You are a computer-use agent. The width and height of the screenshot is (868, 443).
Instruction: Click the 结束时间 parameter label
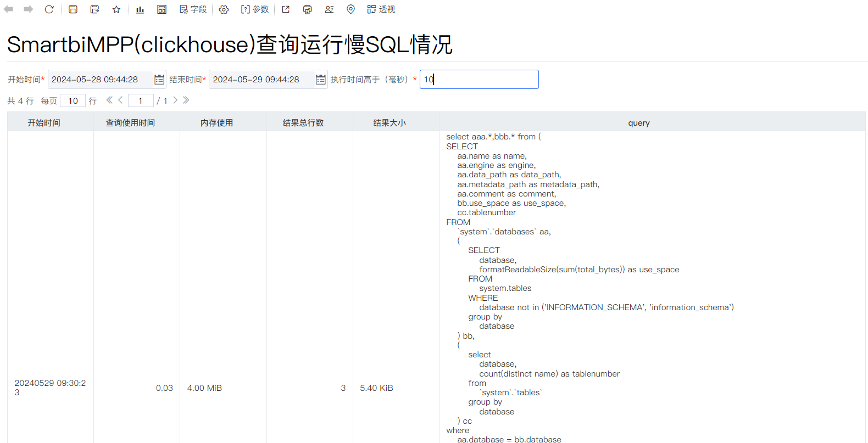[186, 80]
